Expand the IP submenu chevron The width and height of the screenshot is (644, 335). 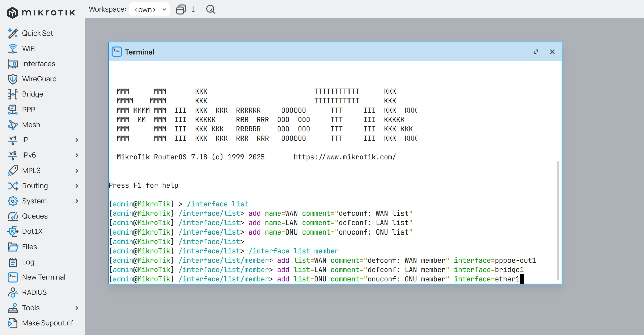pyautogui.click(x=77, y=140)
